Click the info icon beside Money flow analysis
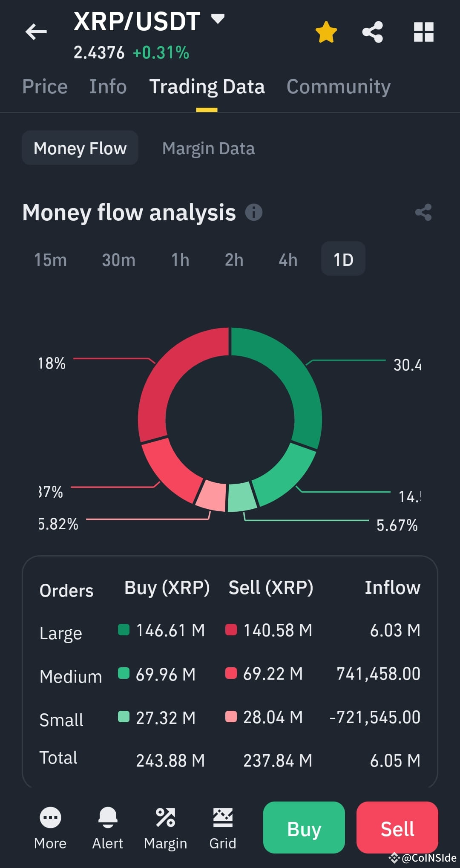 [x=254, y=212]
